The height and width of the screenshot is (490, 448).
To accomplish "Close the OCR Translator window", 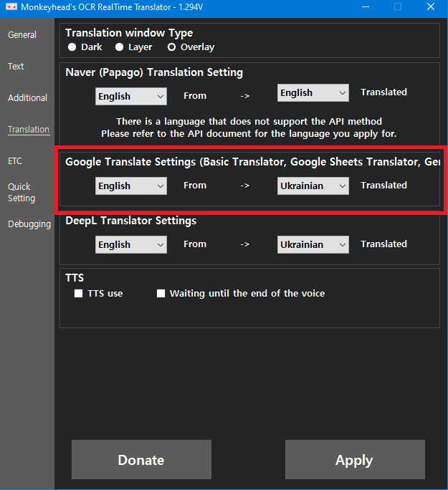I will coord(431,7).
